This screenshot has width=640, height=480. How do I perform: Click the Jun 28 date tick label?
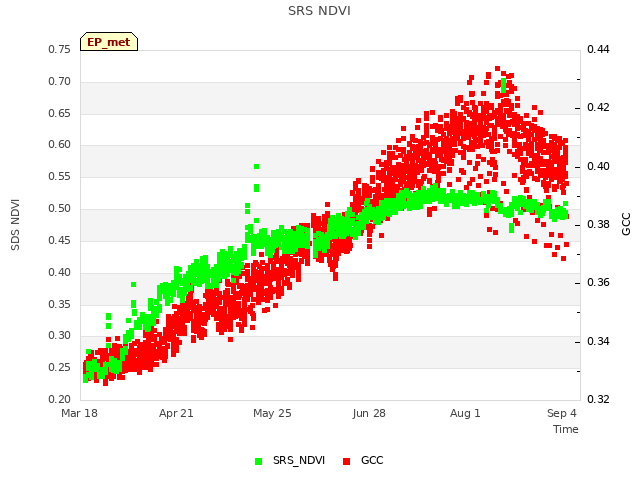(369, 413)
